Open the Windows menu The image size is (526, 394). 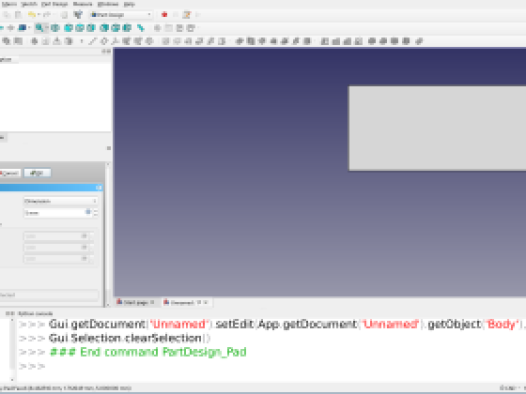click(108, 4)
